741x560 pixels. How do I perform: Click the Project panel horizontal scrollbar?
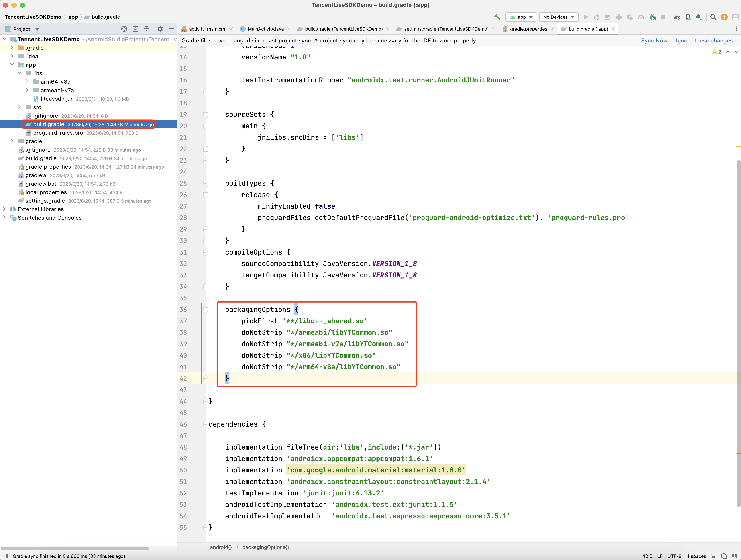75,548
